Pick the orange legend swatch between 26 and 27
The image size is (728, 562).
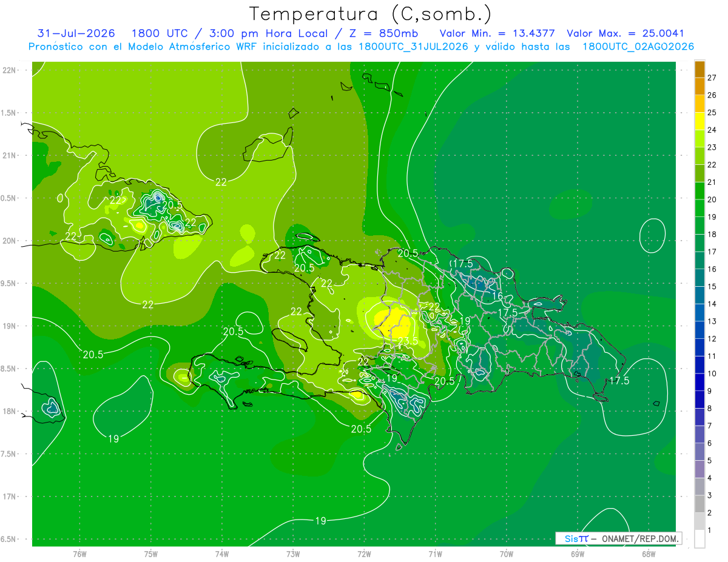(x=699, y=86)
